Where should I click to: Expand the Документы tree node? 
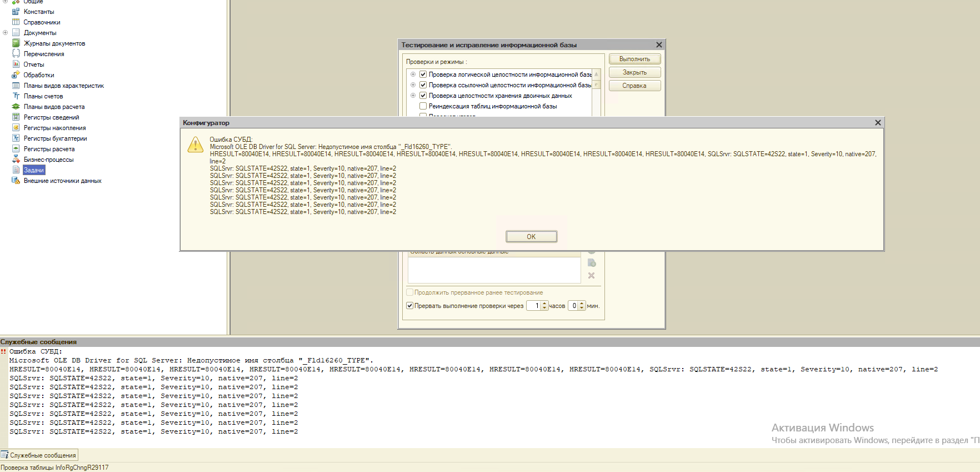pos(6,33)
